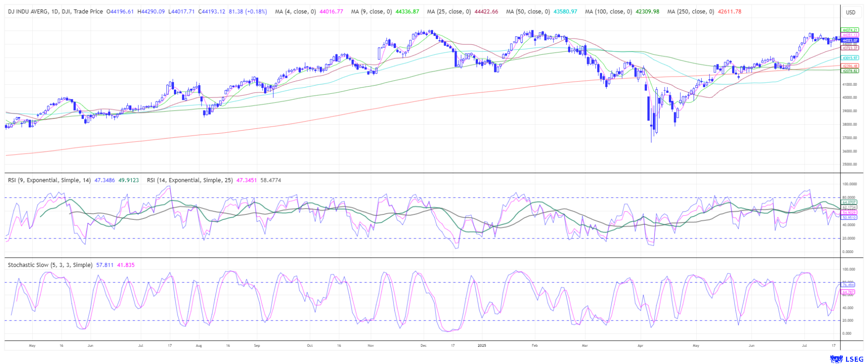Click the LSEG logo
Image resolution: width=868 pixels, height=364 pixels.
click(x=847, y=359)
